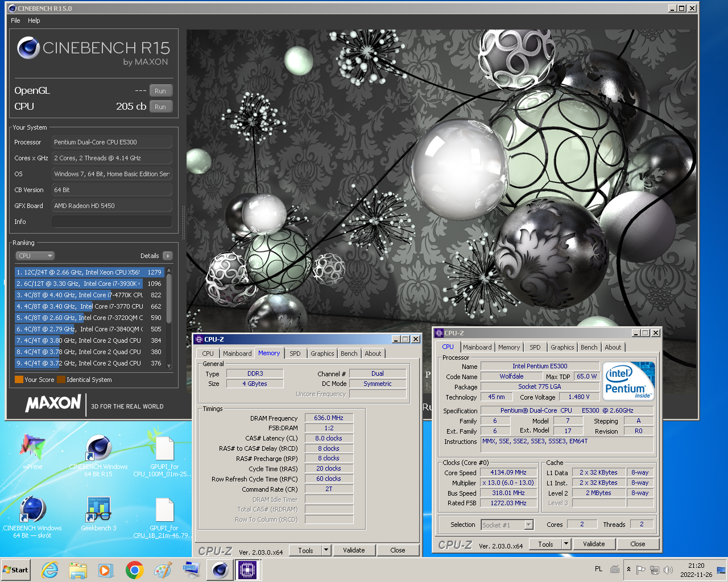
Task: Click Intel Pentium inside logo in CPU-Z
Action: (628, 381)
